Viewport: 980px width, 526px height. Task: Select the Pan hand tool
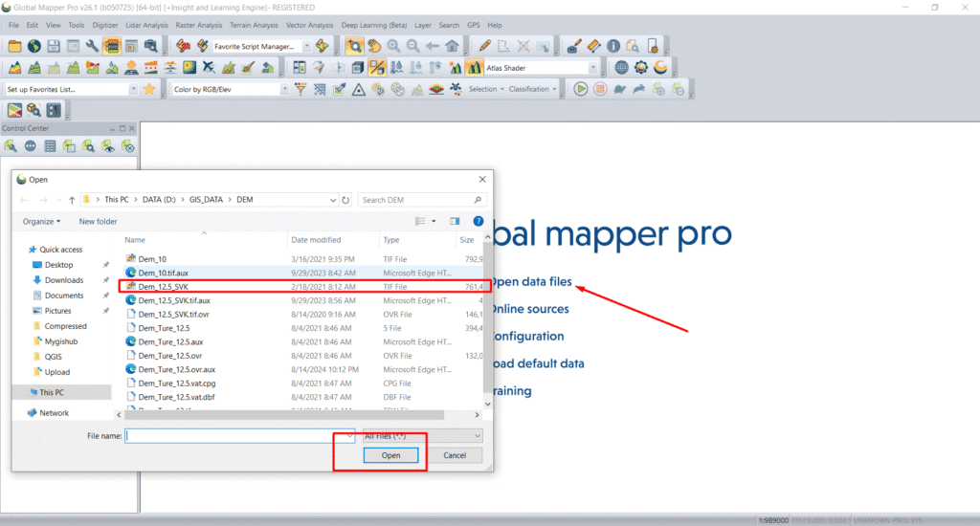coord(374,46)
